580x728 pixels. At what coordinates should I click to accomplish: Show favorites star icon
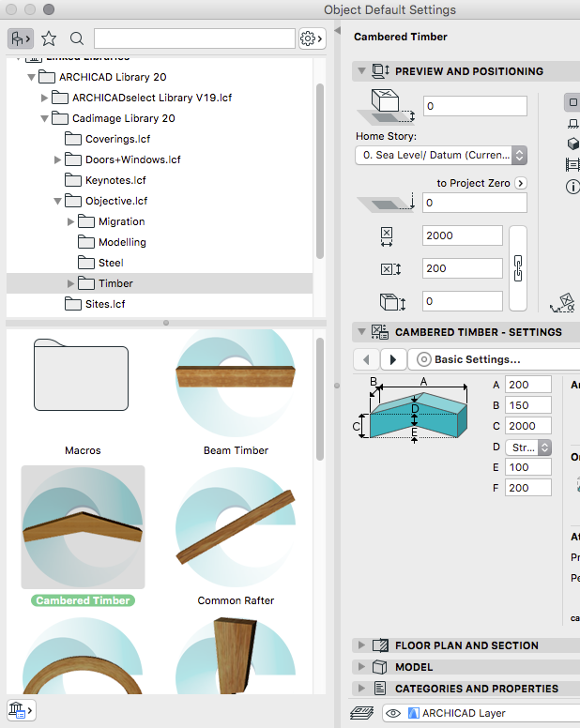tap(49, 38)
